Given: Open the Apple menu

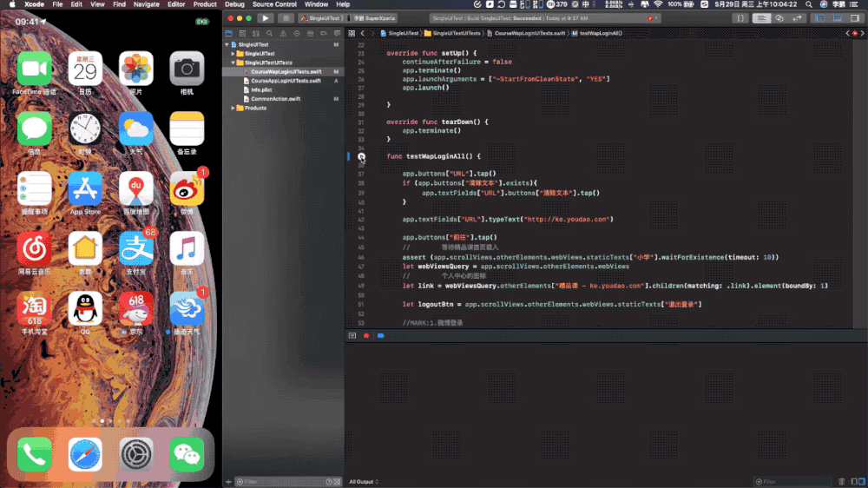Looking at the screenshot, I should (11, 4).
